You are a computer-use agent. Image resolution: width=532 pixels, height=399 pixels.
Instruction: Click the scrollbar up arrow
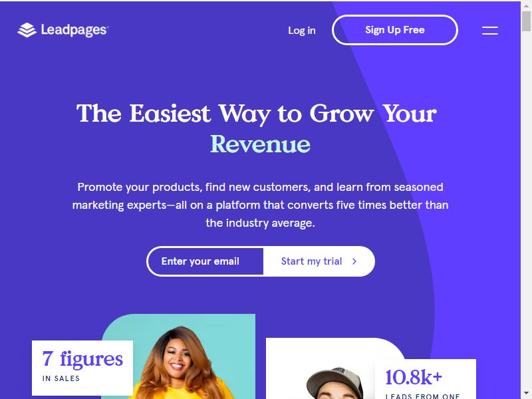526,5
